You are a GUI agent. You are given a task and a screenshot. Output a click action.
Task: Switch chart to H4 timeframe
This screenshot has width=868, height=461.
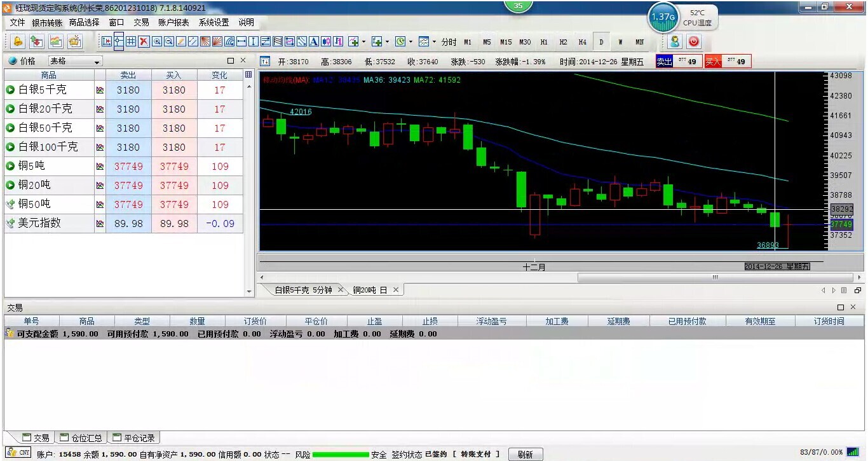[x=582, y=42]
